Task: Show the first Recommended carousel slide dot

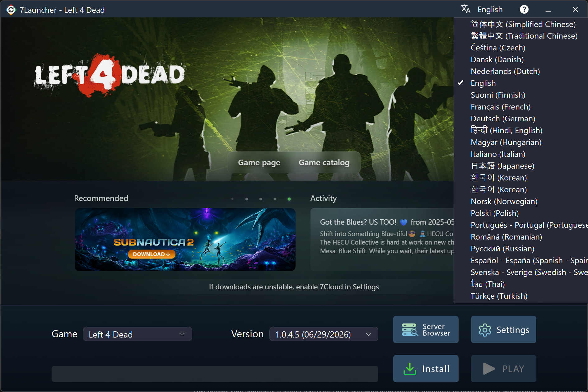Action: click(232, 199)
